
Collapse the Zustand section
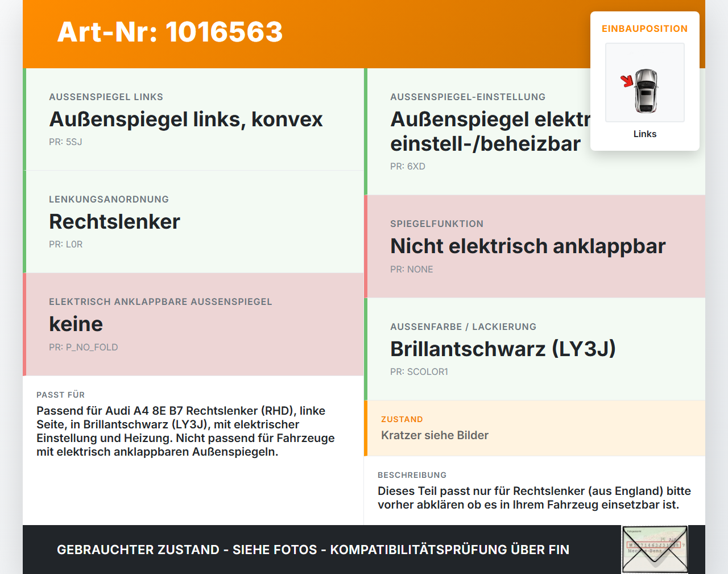tap(535, 428)
